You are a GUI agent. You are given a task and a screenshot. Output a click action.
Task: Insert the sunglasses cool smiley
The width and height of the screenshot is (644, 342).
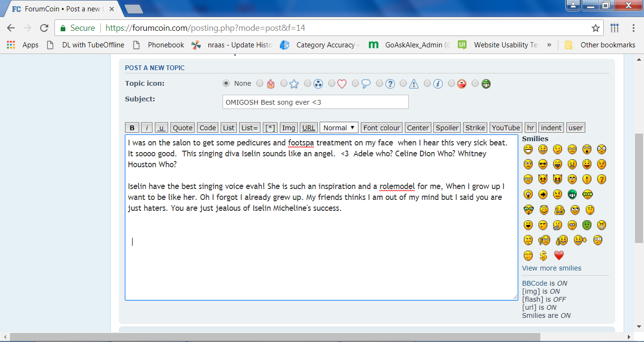tap(543, 165)
